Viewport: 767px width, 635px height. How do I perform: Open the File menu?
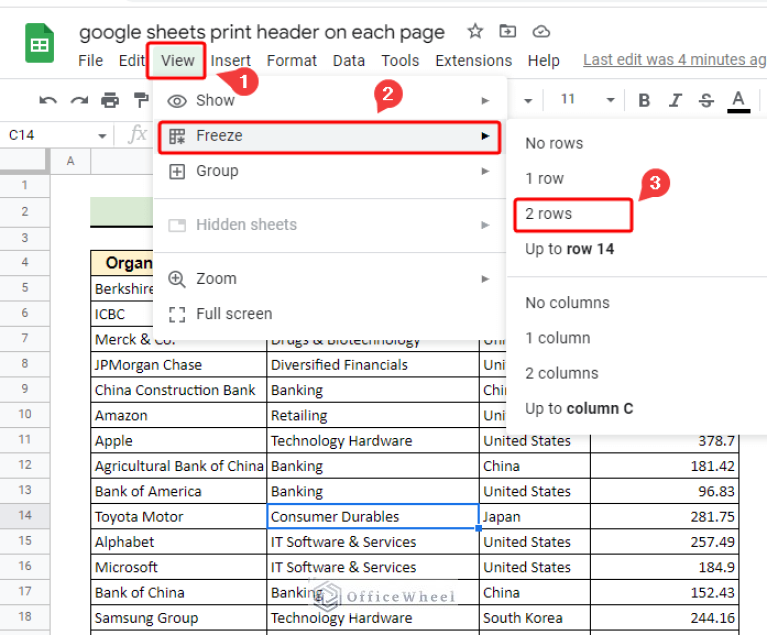coord(90,61)
